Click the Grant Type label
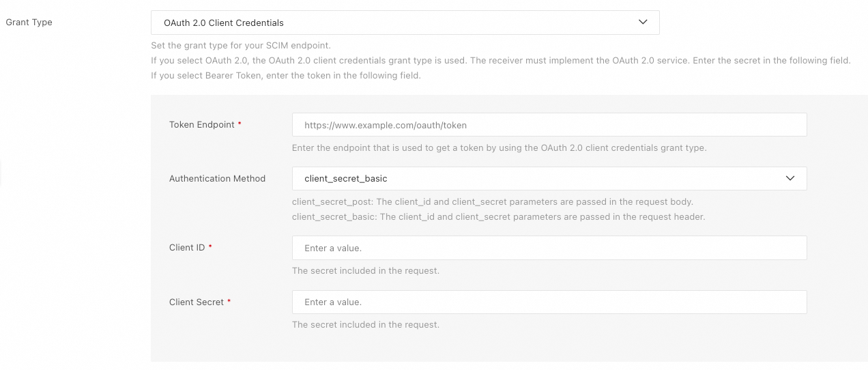 tap(29, 23)
